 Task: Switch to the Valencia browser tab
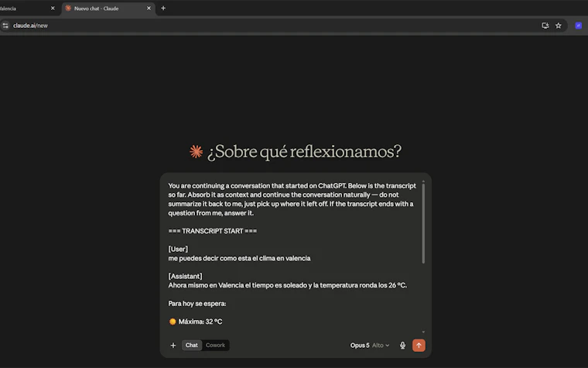(26, 9)
